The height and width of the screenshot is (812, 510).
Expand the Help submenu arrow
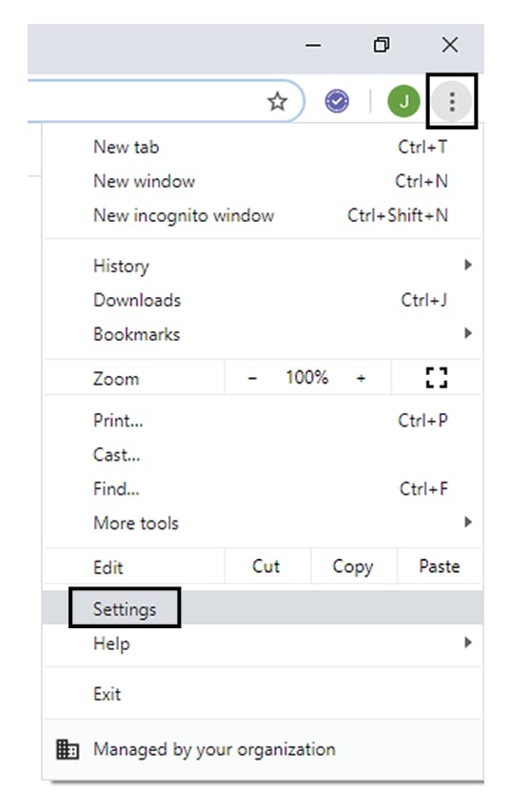468,643
